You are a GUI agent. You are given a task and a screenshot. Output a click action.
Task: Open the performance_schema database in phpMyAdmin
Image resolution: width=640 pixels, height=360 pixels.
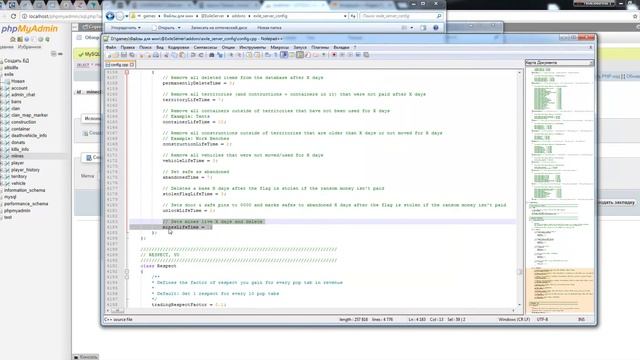pyautogui.click(x=26, y=204)
